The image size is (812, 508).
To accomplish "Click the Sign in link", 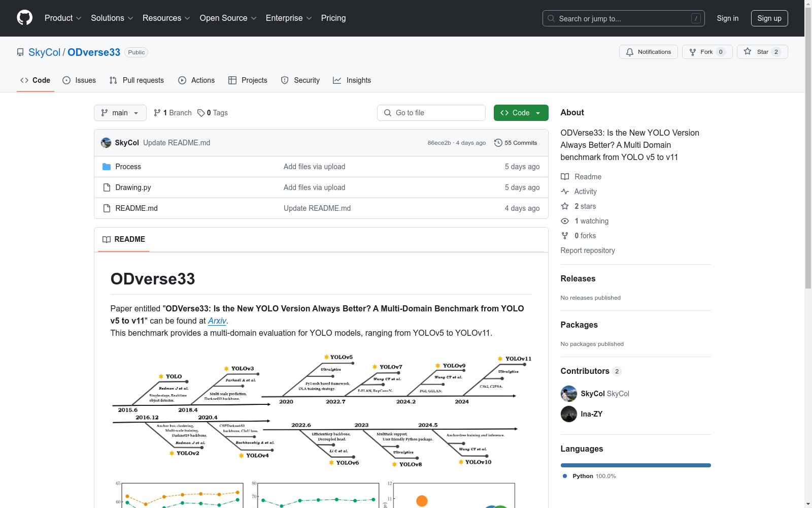I will [727, 18].
